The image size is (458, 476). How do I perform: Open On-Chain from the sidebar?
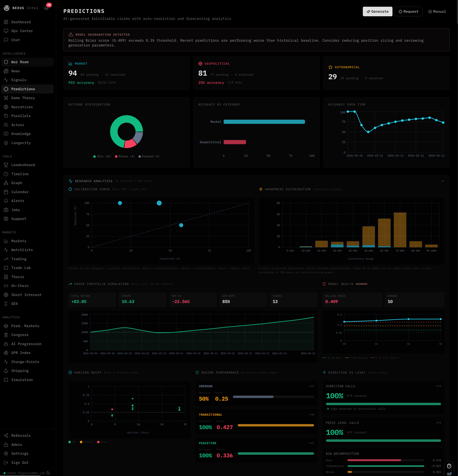(28, 286)
